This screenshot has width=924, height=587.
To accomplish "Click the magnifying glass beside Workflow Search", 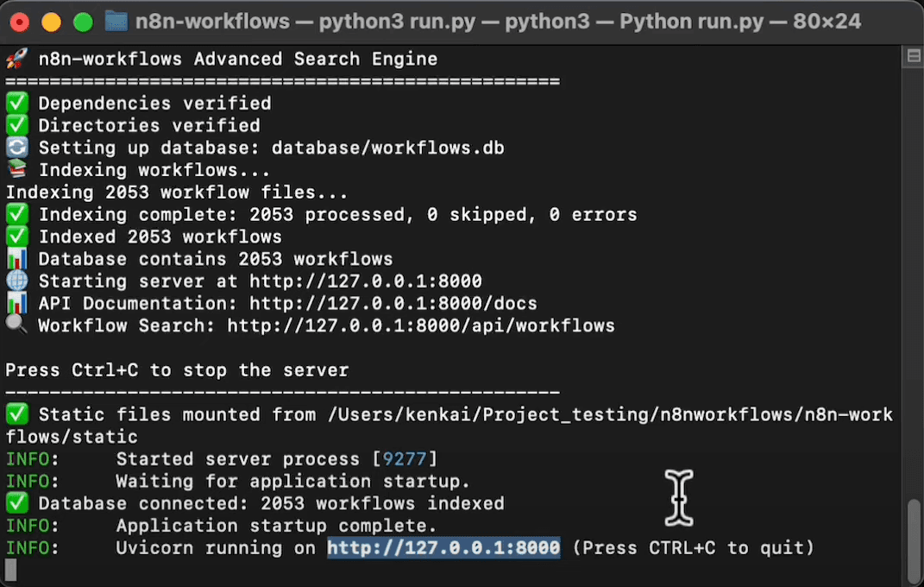I will (16, 325).
